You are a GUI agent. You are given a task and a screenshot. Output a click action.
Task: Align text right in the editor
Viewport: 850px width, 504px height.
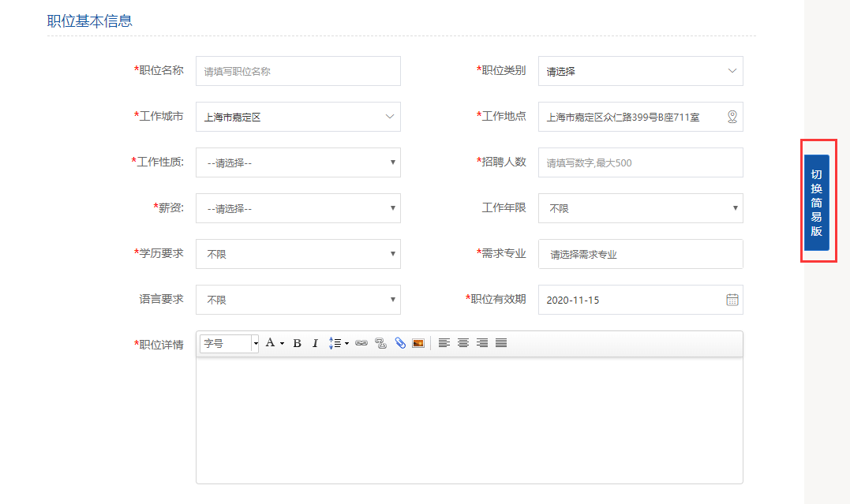[482, 343]
